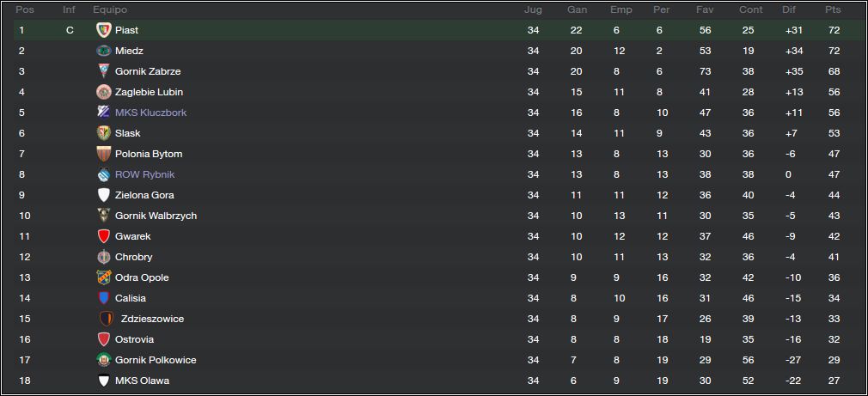Image resolution: width=868 pixels, height=396 pixels.
Task: Click the Zdzieszowice team name
Action: [152, 320]
